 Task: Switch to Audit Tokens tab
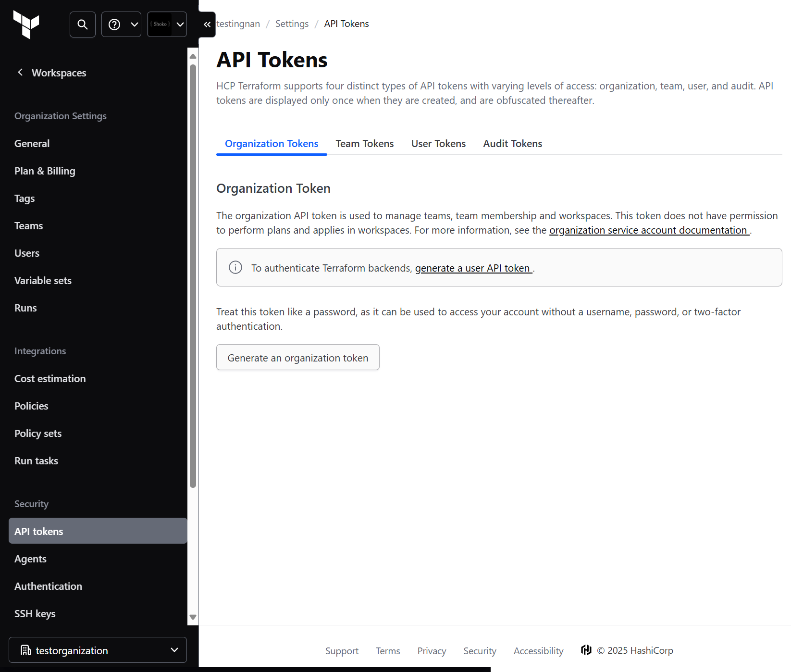click(512, 143)
